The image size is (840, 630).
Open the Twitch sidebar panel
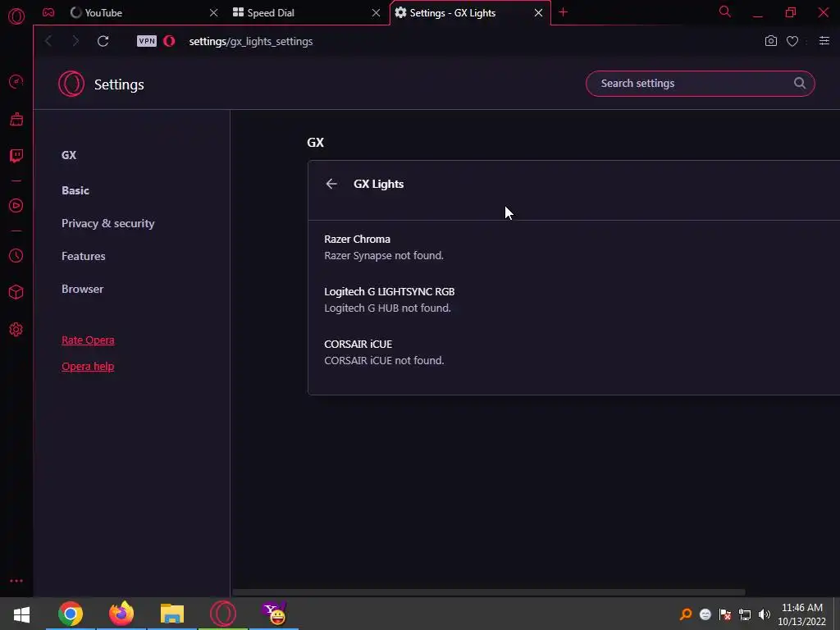(16, 156)
